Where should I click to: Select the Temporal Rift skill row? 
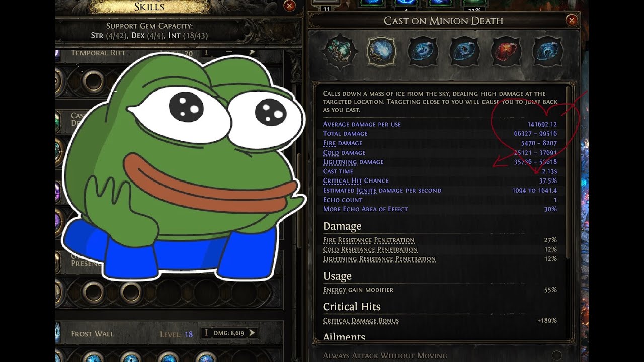pyautogui.click(x=170, y=53)
